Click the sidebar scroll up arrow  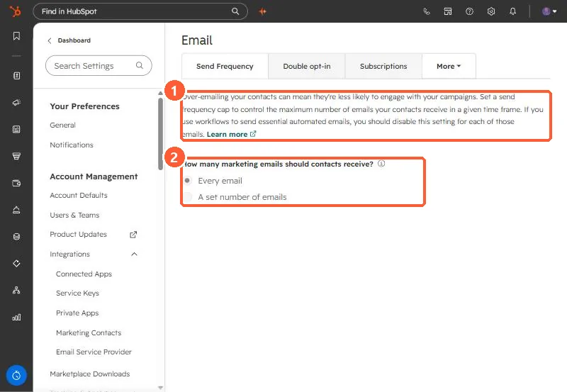pos(161,94)
